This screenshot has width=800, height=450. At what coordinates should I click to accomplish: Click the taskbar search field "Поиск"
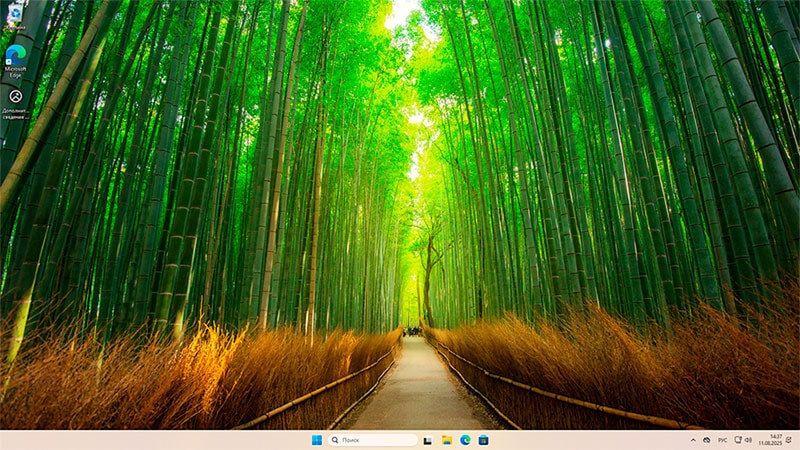(372, 440)
